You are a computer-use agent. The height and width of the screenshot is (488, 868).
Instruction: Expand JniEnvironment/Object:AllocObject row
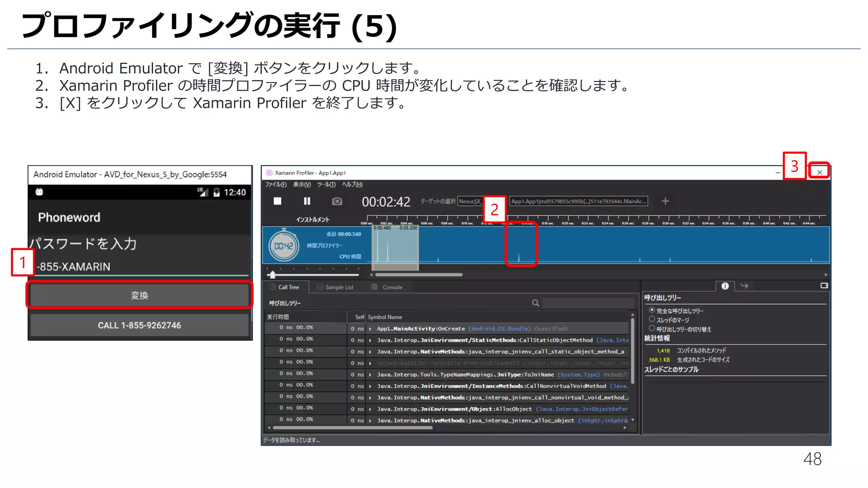370,409
